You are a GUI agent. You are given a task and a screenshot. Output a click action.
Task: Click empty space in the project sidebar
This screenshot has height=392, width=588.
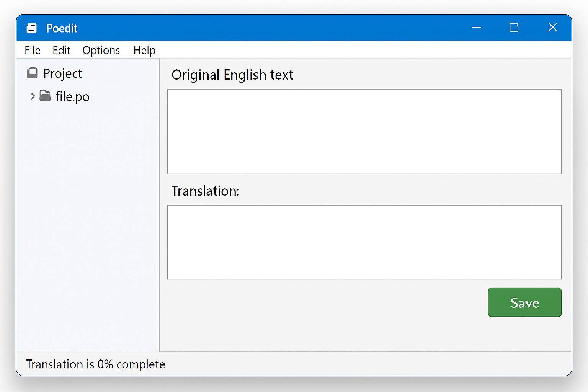[88, 230]
